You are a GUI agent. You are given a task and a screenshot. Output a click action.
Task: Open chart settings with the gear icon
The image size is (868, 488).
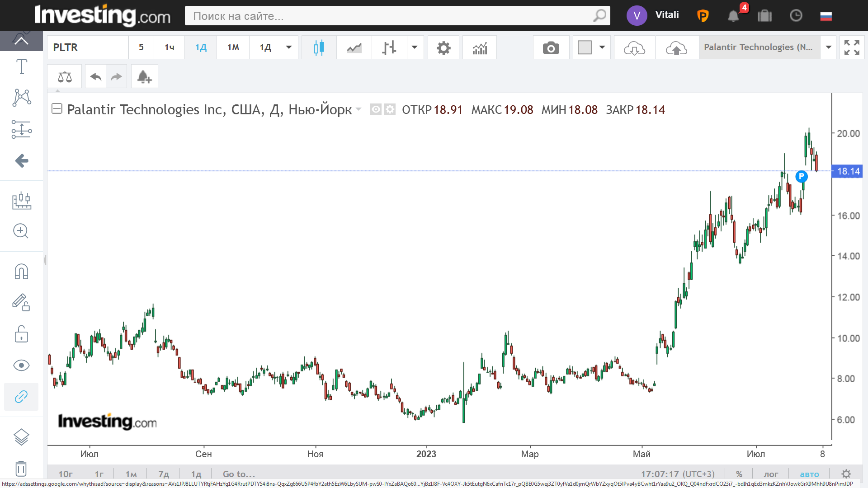[x=443, y=47]
